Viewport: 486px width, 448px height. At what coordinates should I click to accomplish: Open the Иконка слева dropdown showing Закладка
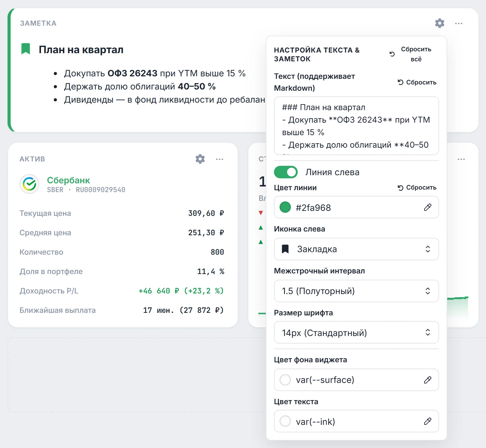click(x=357, y=249)
